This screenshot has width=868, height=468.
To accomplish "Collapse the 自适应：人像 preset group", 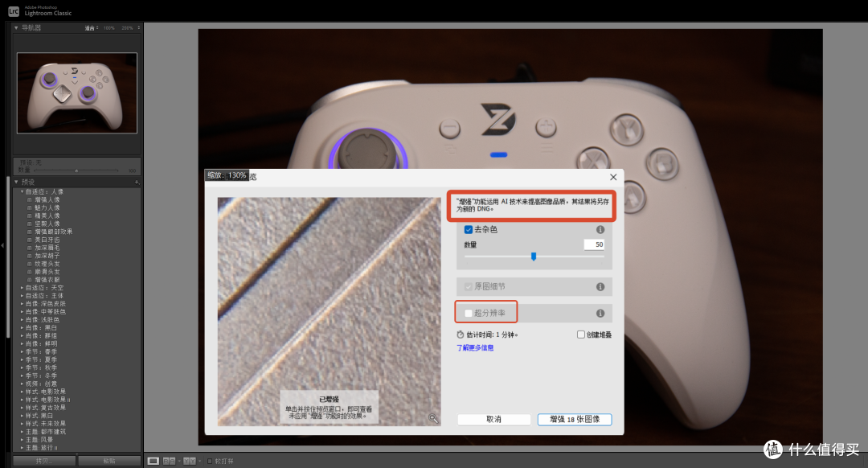I will pos(23,191).
